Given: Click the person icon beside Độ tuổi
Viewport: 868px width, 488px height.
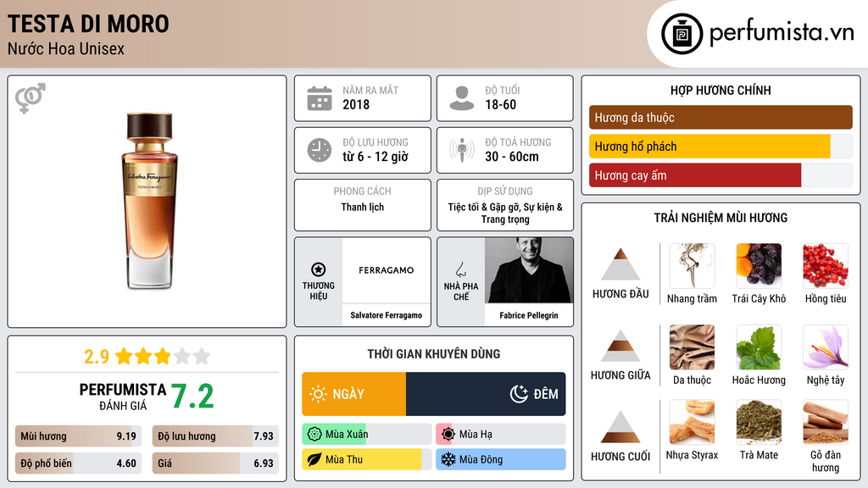Looking at the screenshot, I should (462, 98).
